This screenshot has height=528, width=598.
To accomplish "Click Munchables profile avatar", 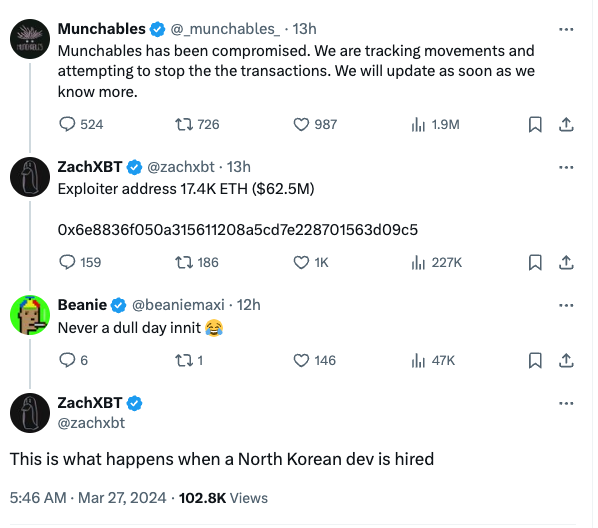I will pos(30,39).
